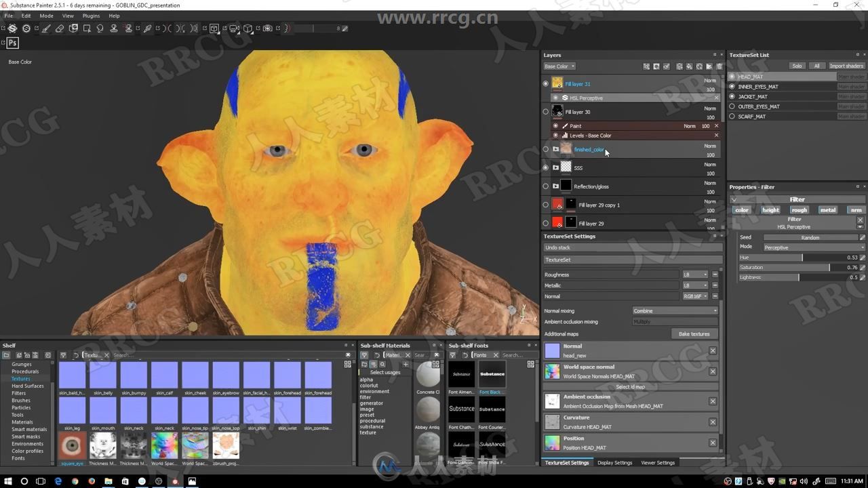Expand the finished_color folder
Viewport: 868px width, 488px height.
(555, 149)
